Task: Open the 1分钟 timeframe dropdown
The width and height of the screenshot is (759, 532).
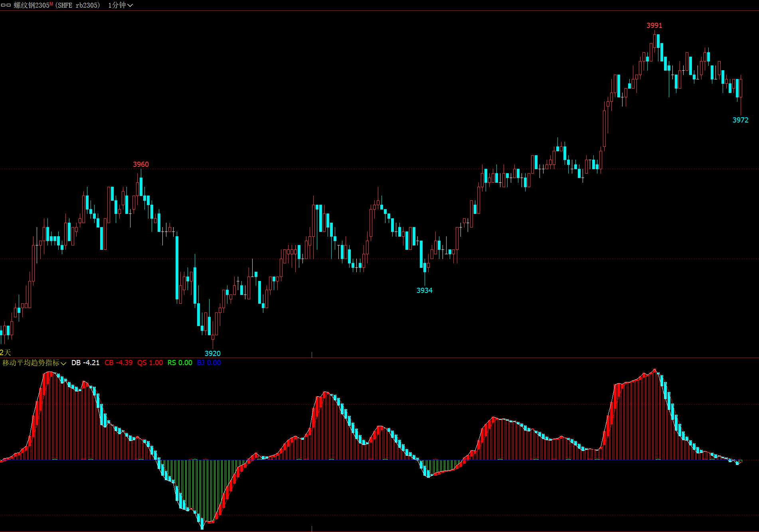Action: (x=120, y=5)
